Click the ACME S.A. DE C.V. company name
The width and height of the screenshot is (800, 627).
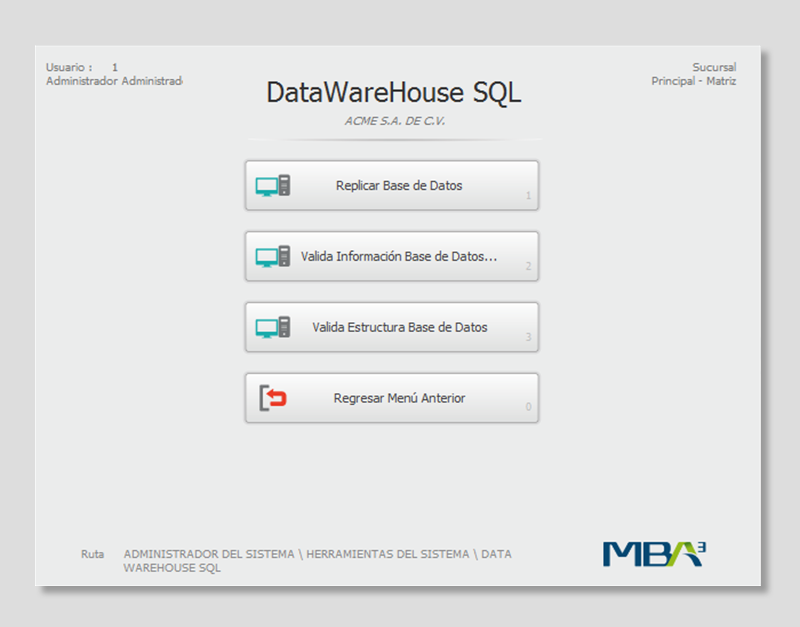[x=394, y=121]
